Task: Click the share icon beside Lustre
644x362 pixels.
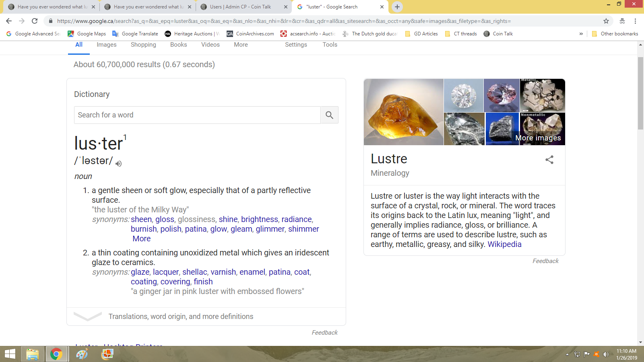Action: pos(549,160)
